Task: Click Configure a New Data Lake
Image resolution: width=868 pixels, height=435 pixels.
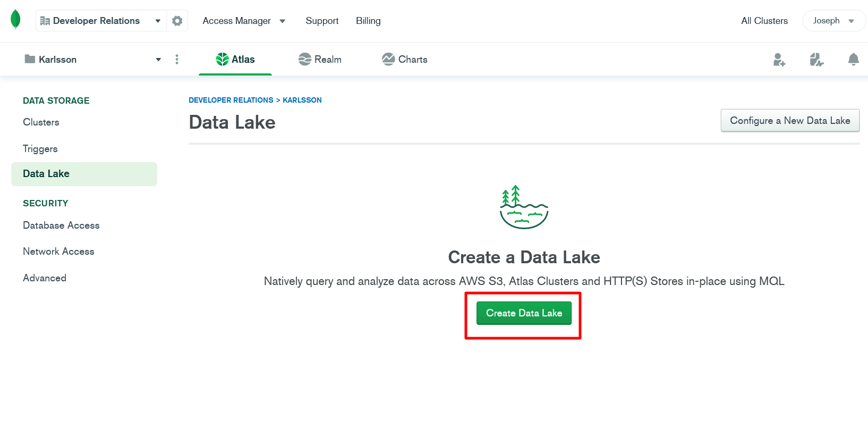Action: point(790,121)
